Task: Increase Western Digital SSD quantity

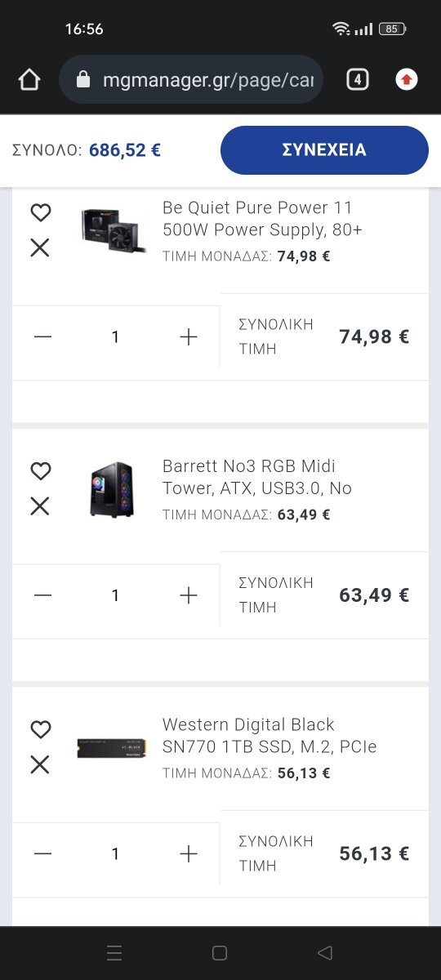Action: 189,853
